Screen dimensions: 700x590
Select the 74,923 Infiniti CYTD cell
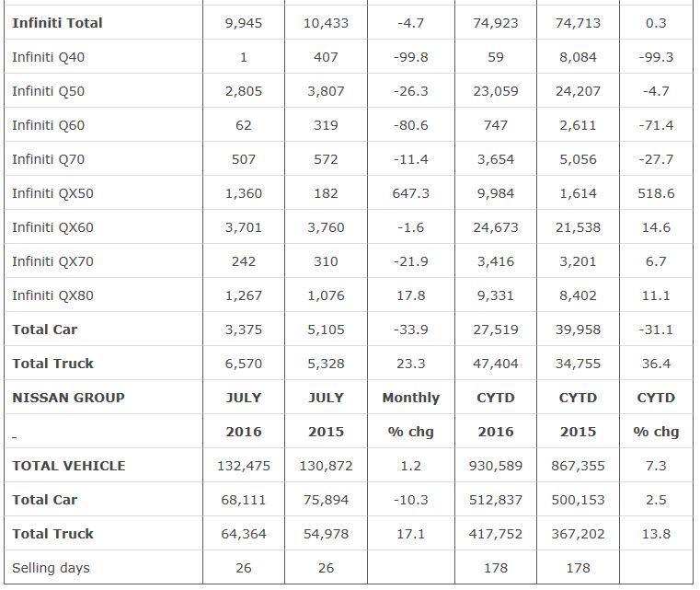[495, 23]
